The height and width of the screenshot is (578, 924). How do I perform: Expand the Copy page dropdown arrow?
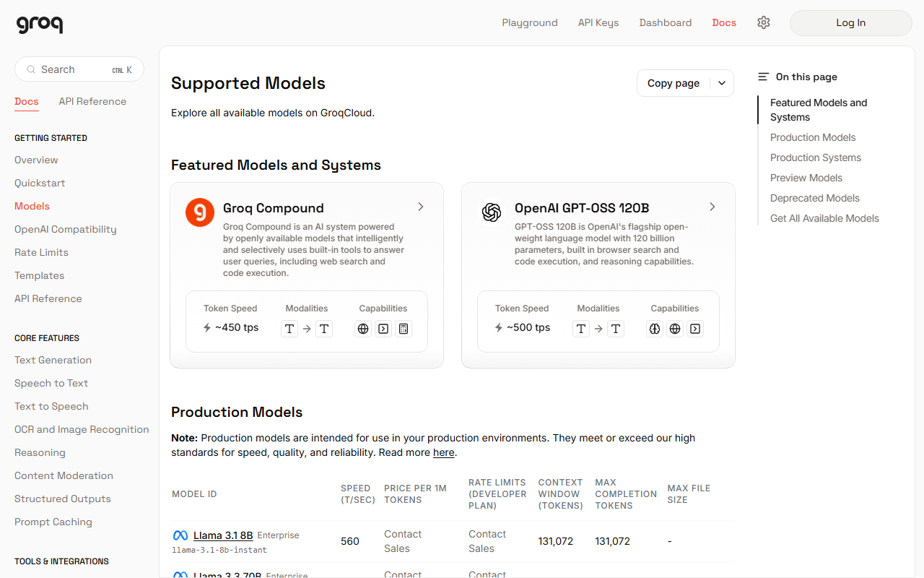click(722, 83)
